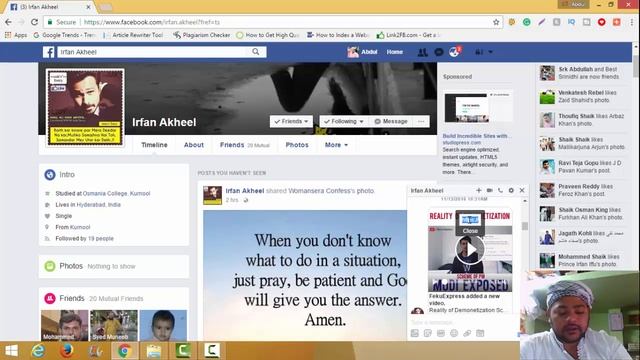Image resolution: width=640 pixels, height=360 pixels.
Task: Open Abdul profile link in header
Action: coord(362,52)
